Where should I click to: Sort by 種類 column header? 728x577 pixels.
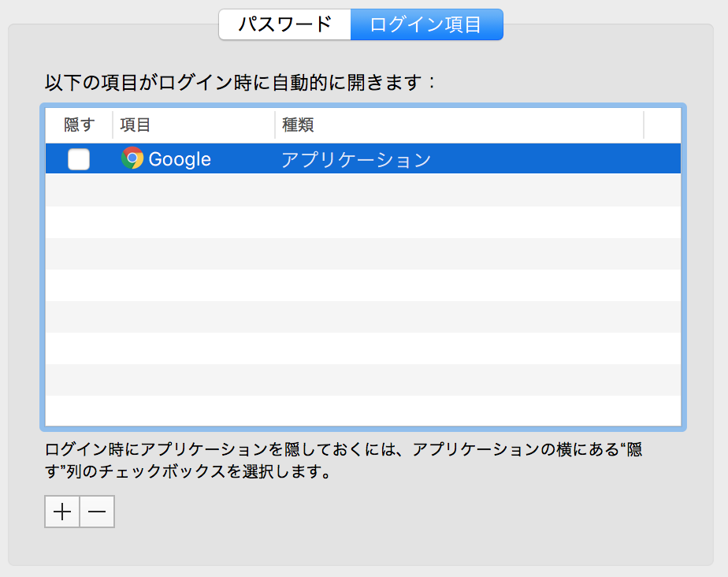459,125
